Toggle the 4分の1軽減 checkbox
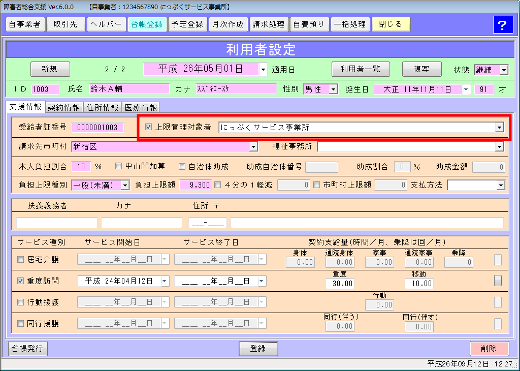Viewport: 520px width, 371px height. pyautogui.click(x=217, y=184)
